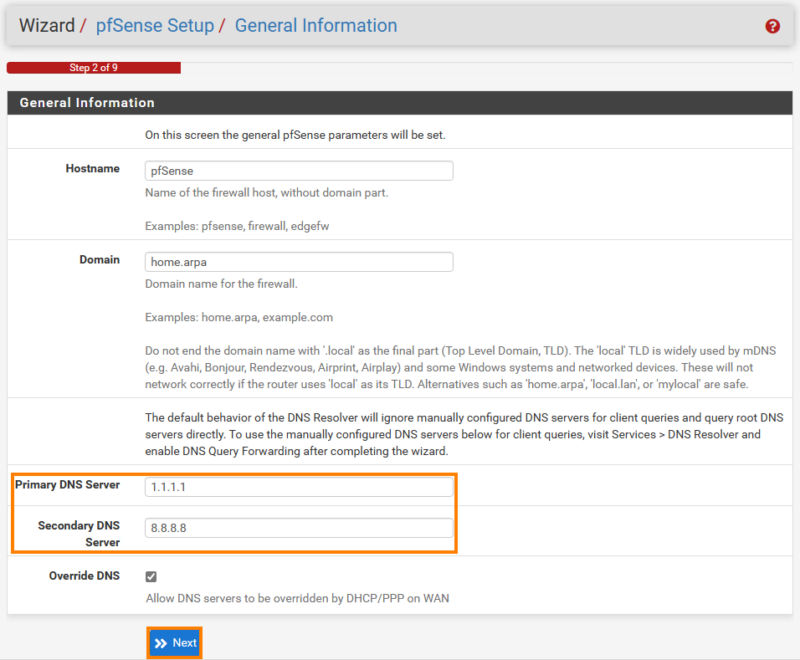The height and width of the screenshot is (660, 800).
Task: Toggle the Override DNS checkbox
Action: (151, 577)
